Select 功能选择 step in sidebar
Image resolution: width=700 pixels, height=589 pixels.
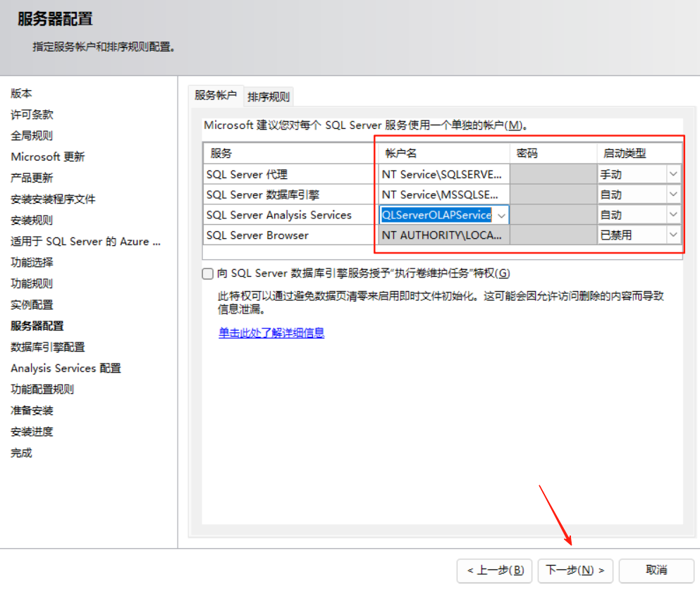tap(32, 262)
